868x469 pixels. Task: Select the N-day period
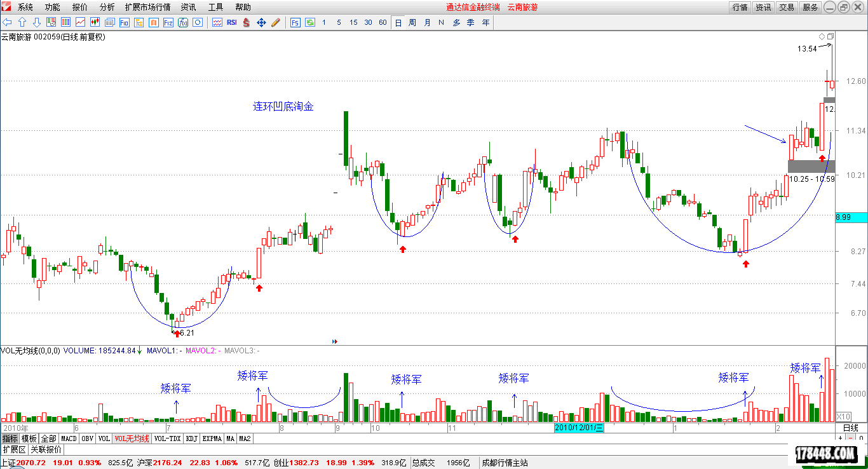[442, 22]
